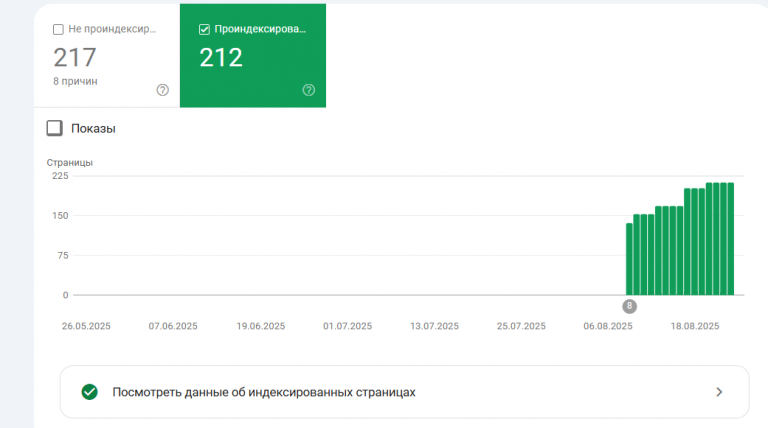The height and width of the screenshot is (428, 768).
Task: Click the 25.07.2025 date label
Action: (x=521, y=326)
